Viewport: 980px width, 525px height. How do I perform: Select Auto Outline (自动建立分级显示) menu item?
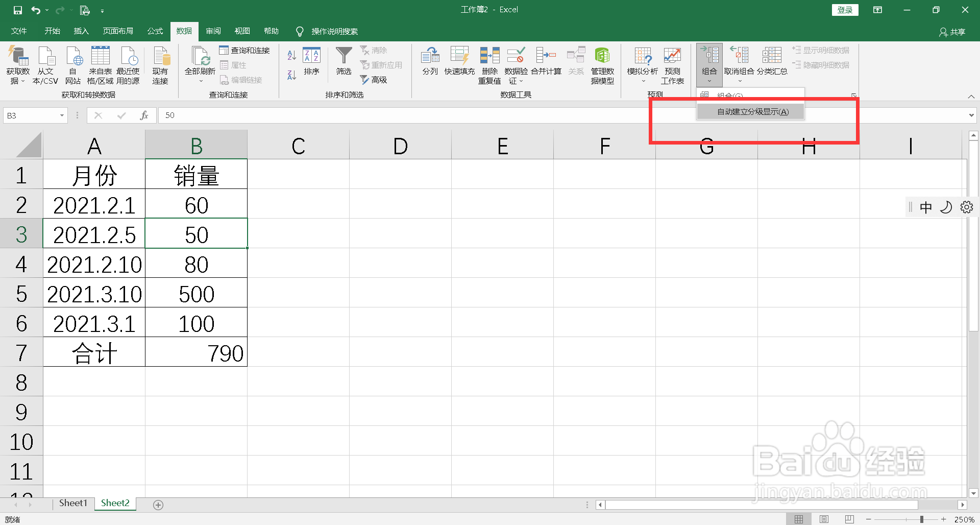(x=750, y=111)
